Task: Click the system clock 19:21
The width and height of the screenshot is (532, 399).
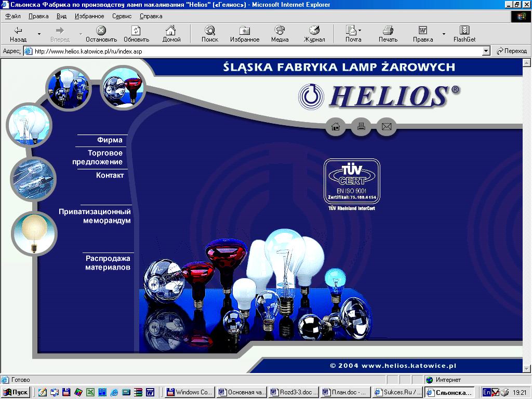Action: (x=519, y=392)
